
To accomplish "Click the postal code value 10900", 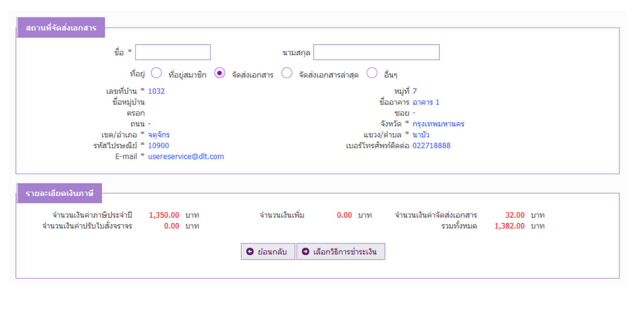I will pos(158,146).
